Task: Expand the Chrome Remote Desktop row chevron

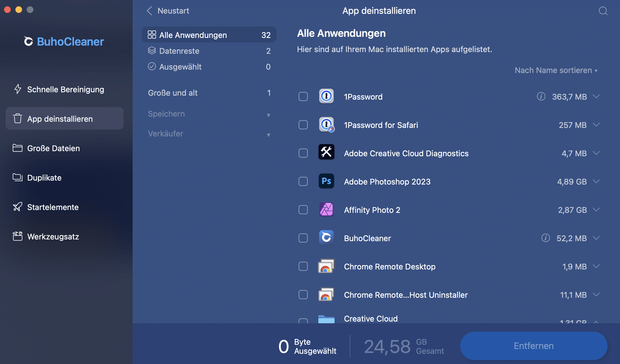Action: click(596, 266)
